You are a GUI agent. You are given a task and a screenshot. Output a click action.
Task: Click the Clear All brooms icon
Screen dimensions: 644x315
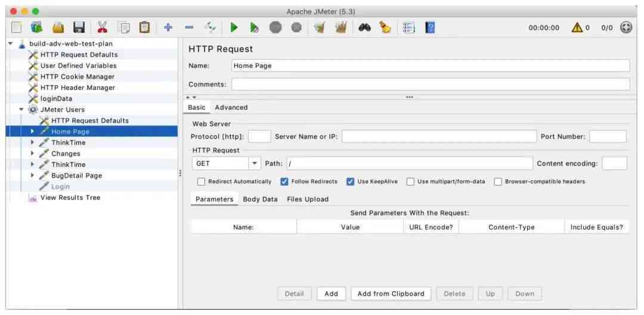pos(340,27)
